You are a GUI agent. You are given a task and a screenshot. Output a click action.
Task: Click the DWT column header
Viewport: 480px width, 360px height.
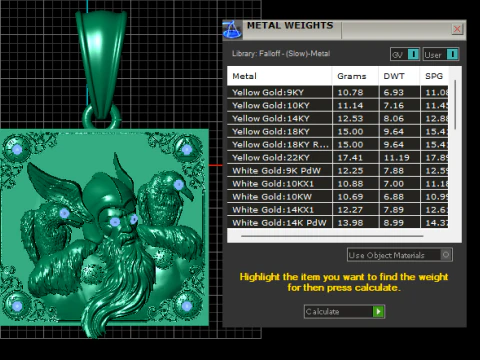[x=399, y=76]
